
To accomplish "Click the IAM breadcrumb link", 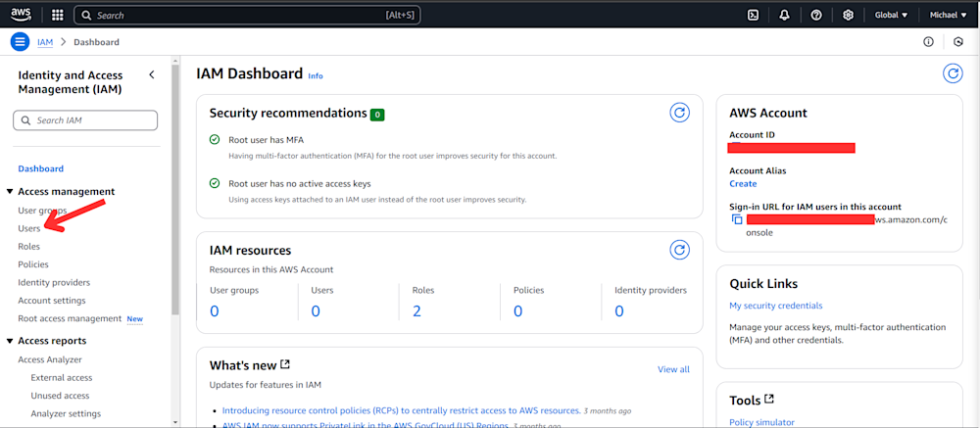I will (x=45, y=42).
